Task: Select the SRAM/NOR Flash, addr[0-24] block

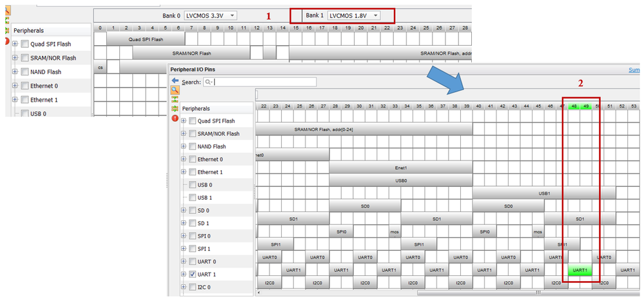Action: click(x=364, y=130)
